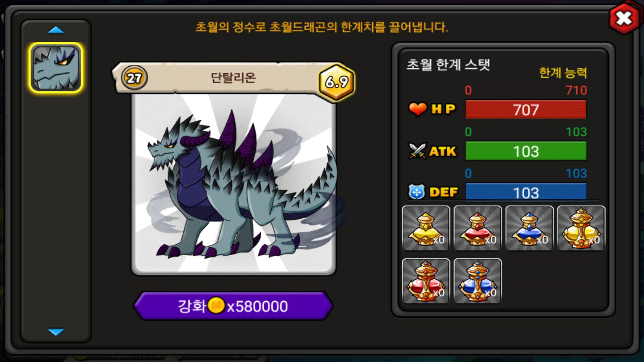
Task: Select the small yellow essence potion
Action: tap(426, 229)
